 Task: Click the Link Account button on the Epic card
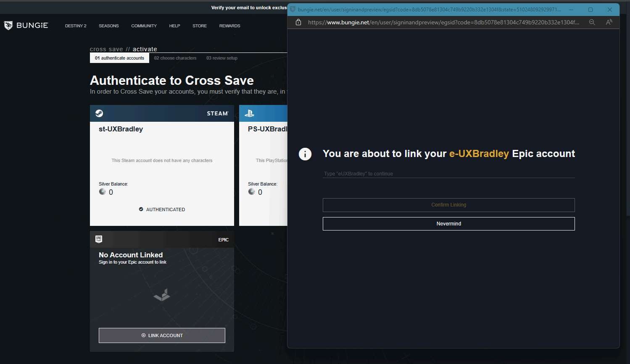[x=162, y=335]
